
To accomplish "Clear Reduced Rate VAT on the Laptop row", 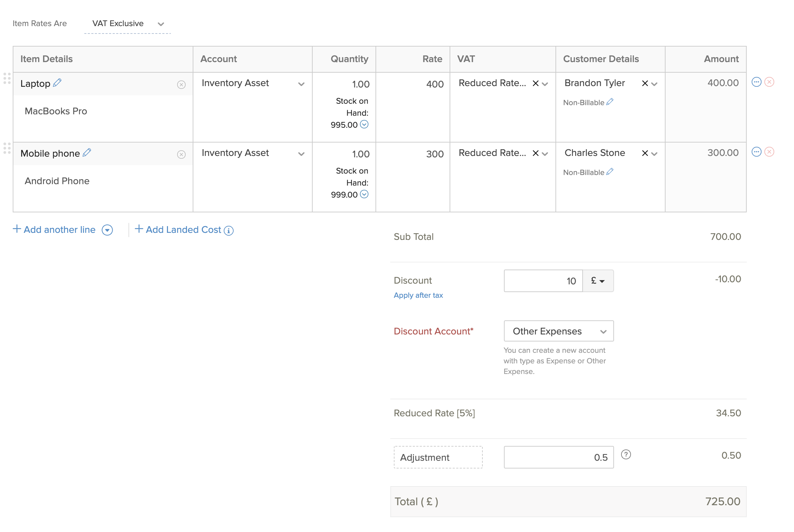I will click(x=535, y=84).
